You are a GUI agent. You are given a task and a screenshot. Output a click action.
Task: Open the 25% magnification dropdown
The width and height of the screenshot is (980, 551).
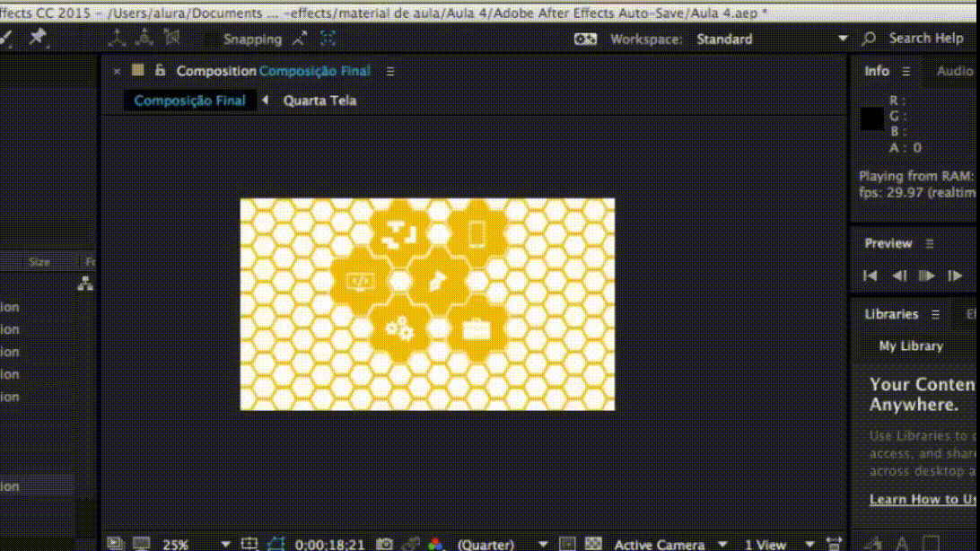coord(225,544)
